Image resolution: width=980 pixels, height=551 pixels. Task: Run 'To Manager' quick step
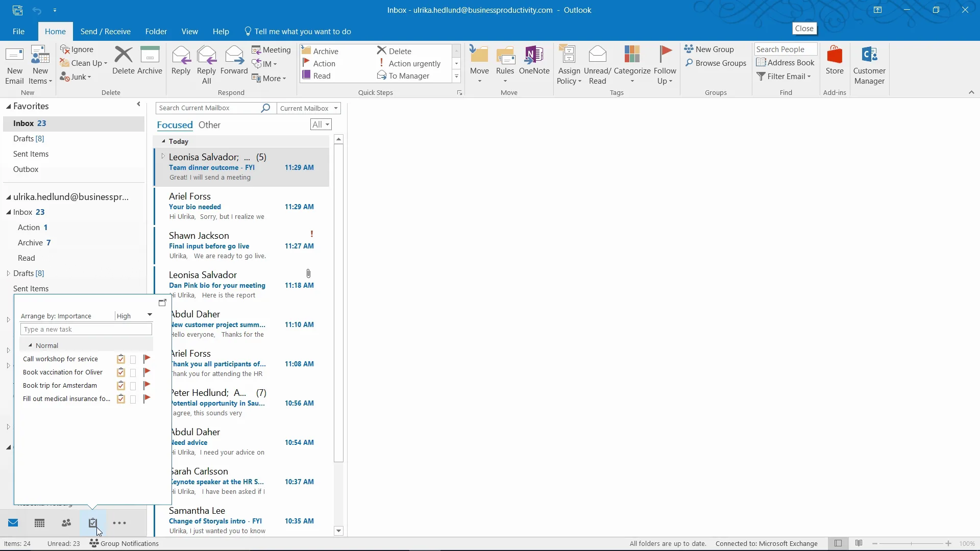403,76
